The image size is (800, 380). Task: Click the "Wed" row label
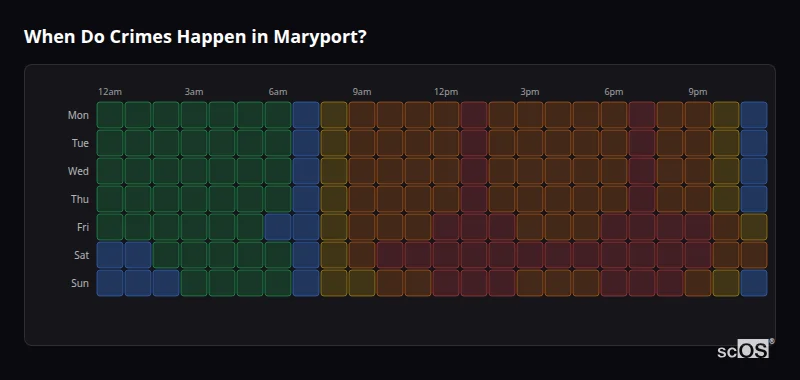coord(78,171)
